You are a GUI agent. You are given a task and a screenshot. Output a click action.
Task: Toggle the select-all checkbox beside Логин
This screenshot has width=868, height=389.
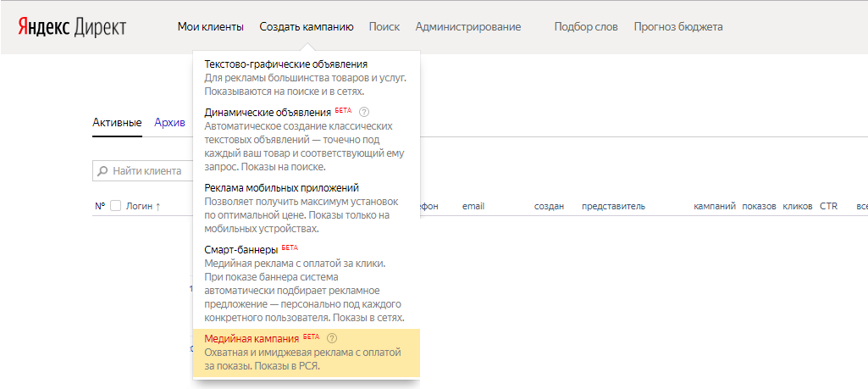[x=116, y=206]
